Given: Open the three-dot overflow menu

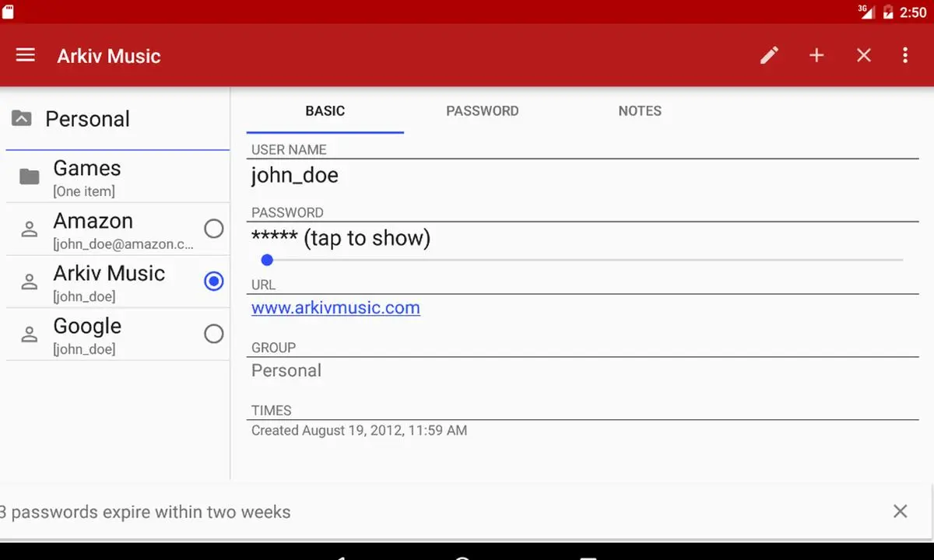Looking at the screenshot, I should click(x=905, y=55).
